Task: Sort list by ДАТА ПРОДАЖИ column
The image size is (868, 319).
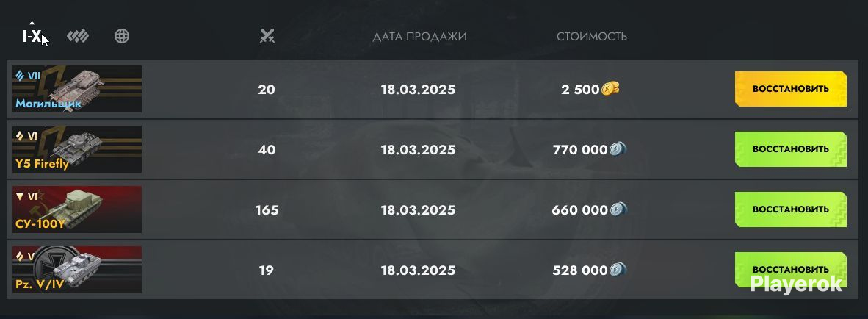Action: 419,37
